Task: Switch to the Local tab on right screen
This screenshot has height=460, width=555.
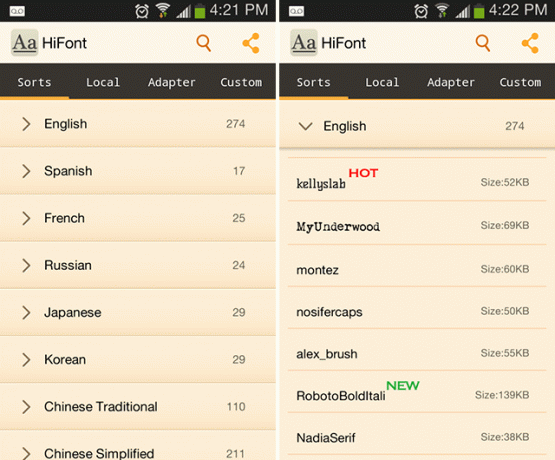Action: [x=382, y=82]
